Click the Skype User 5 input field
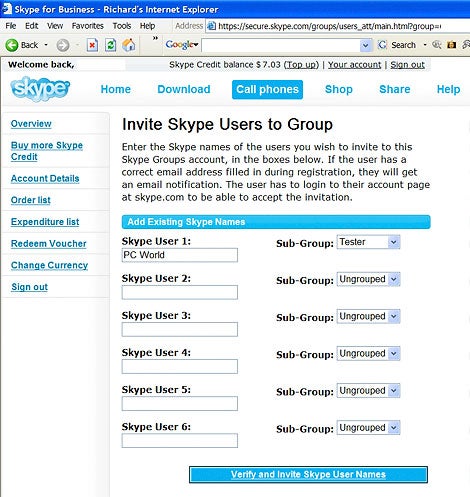The width and height of the screenshot is (470, 497). coord(180,403)
